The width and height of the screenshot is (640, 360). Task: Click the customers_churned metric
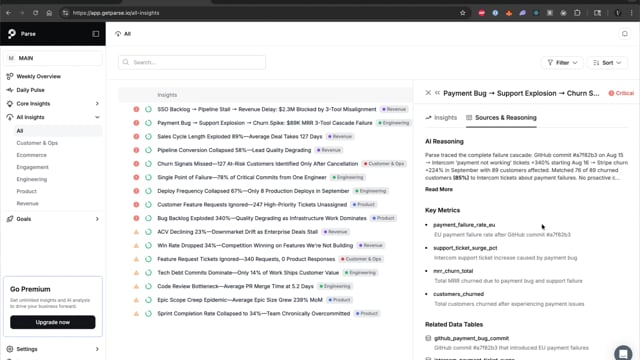point(458,294)
